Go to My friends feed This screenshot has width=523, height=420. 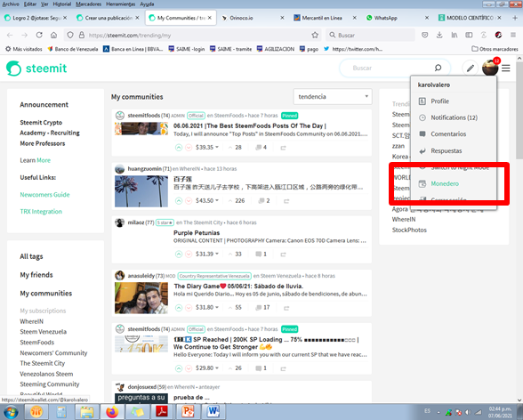(36, 275)
